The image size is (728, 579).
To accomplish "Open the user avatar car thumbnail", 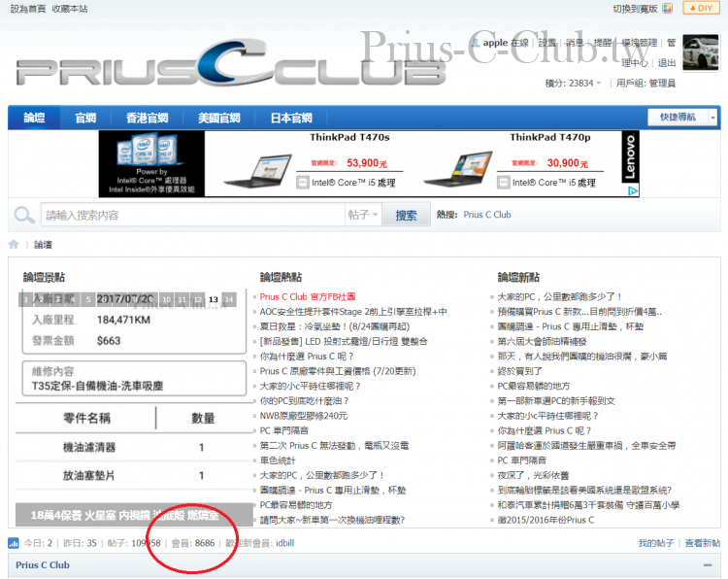I will tap(701, 53).
